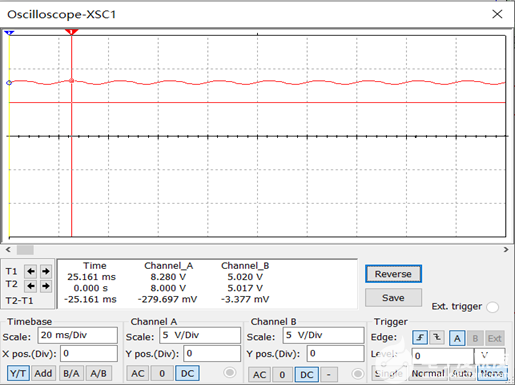Viewport: 515px width, 385px height.
Task: Click the Channel B Y pos. field
Action: click(335, 353)
